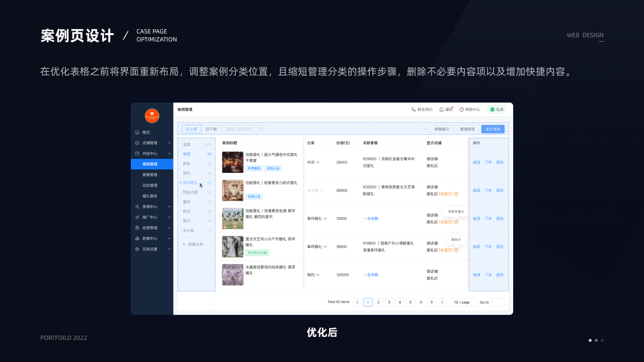Click the 推广中心 paper plane icon
This screenshot has height=362, width=644.
[x=137, y=217]
